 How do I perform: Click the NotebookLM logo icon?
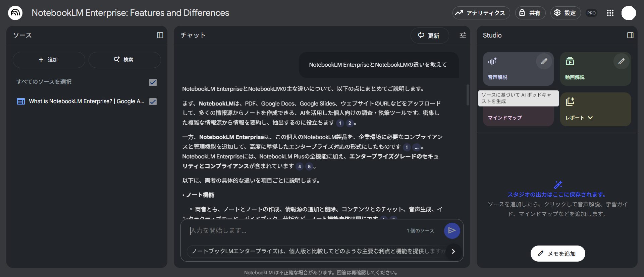pos(15,13)
